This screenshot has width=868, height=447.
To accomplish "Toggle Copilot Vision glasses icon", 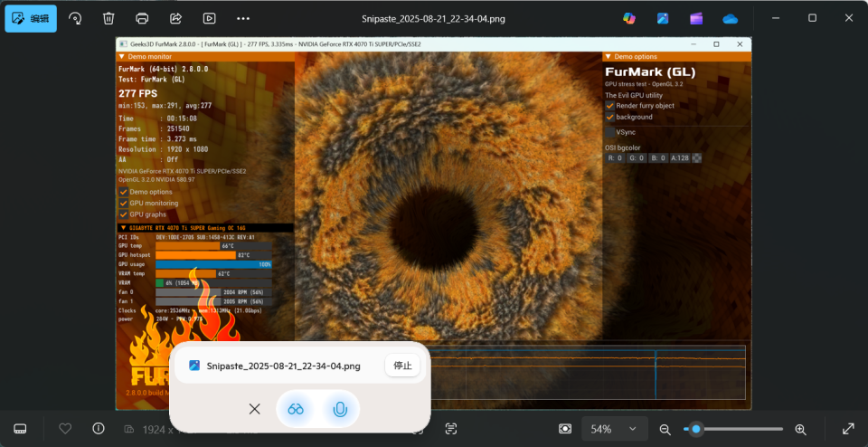I will pos(297,409).
